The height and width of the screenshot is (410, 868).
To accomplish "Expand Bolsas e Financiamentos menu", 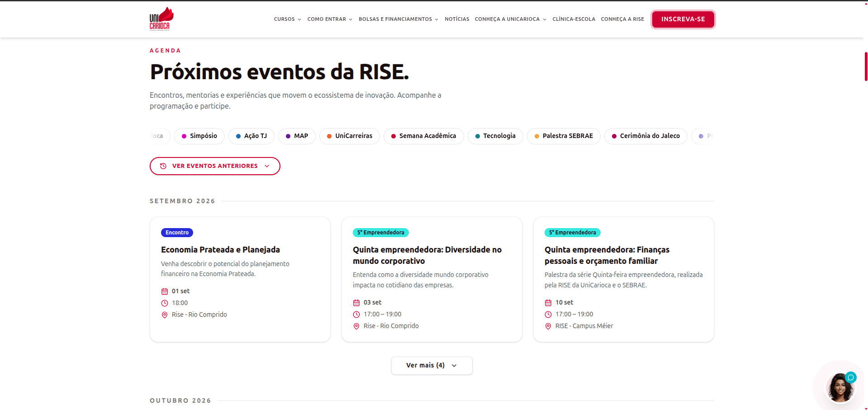I will [x=398, y=19].
